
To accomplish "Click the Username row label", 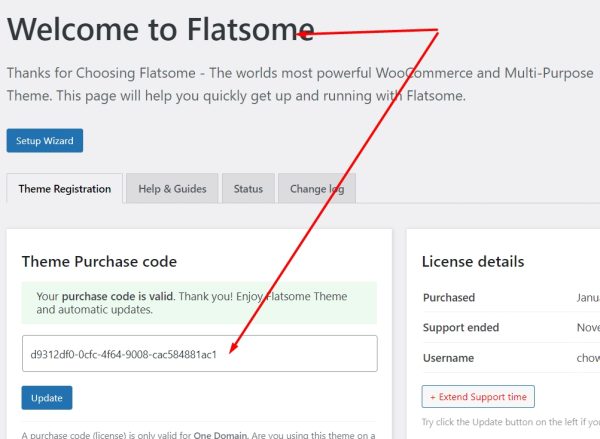I will pos(448,358).
